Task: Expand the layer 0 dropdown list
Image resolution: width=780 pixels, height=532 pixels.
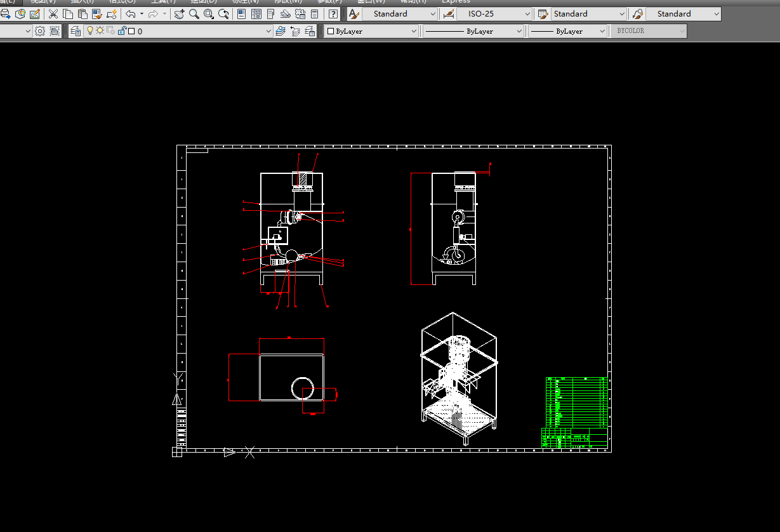Action: tap(268, 31)
